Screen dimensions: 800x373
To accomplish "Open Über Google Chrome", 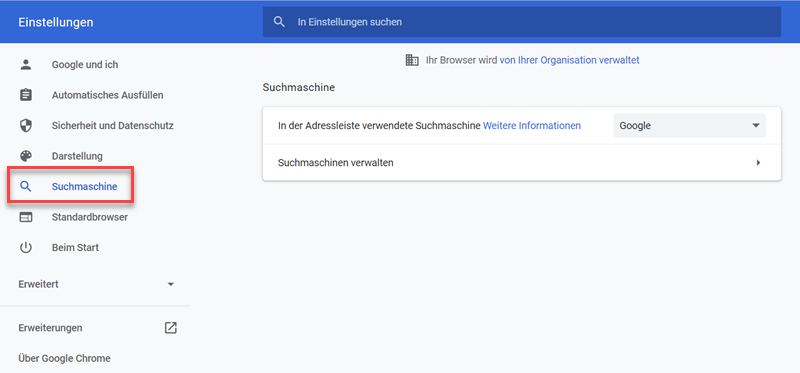I will pyautogui.click(x=64, y=358).
